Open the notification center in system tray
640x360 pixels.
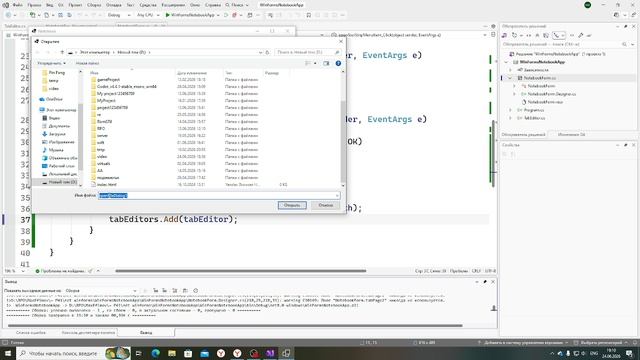[x=629, y=353]
